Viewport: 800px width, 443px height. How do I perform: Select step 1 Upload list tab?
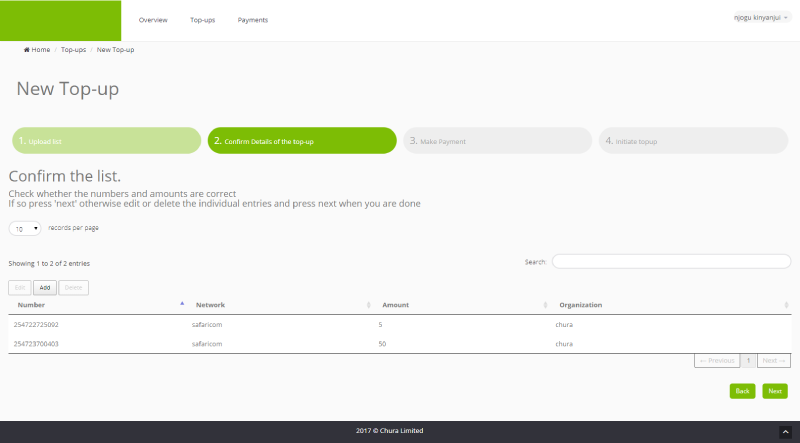point(105,141)
